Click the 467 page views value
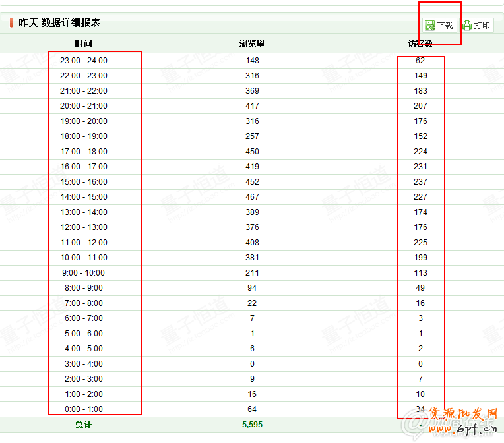 click(252, 197)
